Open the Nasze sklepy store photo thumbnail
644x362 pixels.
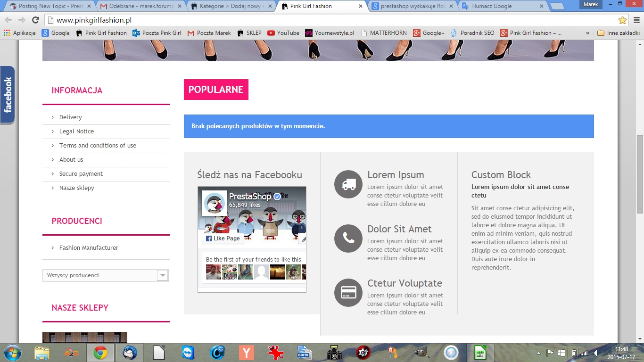(85, 337)
